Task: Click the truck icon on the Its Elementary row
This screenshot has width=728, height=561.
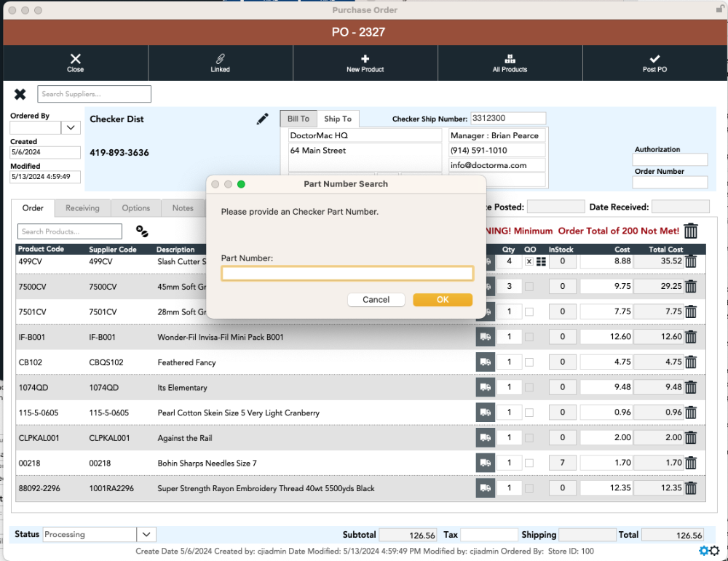Action: [x=485, y=387]
